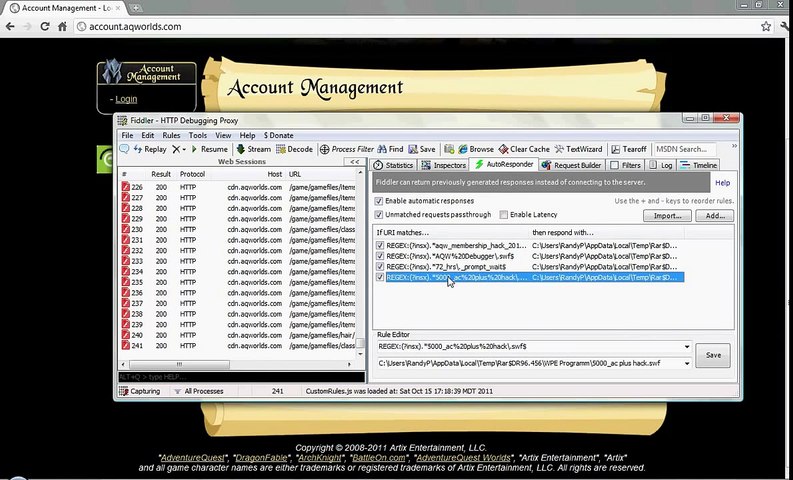Open the REGEX rule match dropdown
Image resolution: width=793 pixels, height=480 pixels.
tap(687, 347)
